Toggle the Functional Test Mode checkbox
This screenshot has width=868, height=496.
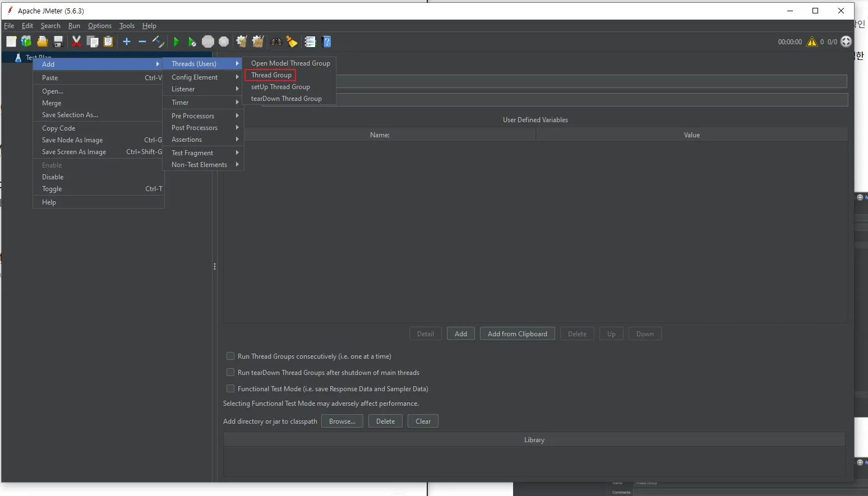(x=230, y=388)
